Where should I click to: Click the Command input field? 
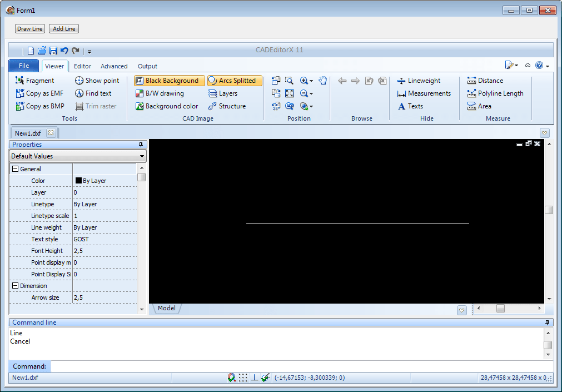(302, 366)
